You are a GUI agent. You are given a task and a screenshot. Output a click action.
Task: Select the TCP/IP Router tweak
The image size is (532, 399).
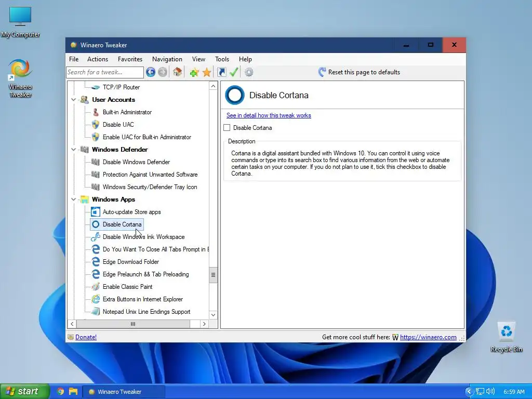(121, 87)
